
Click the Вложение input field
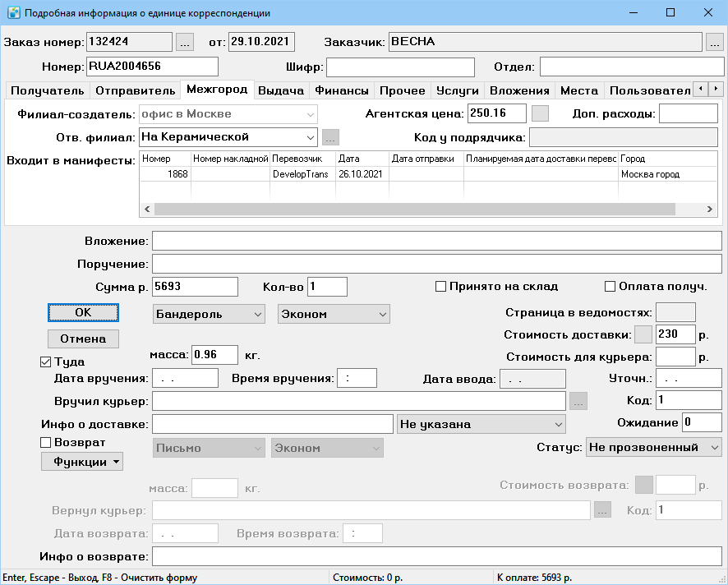[x=437, y=242]
